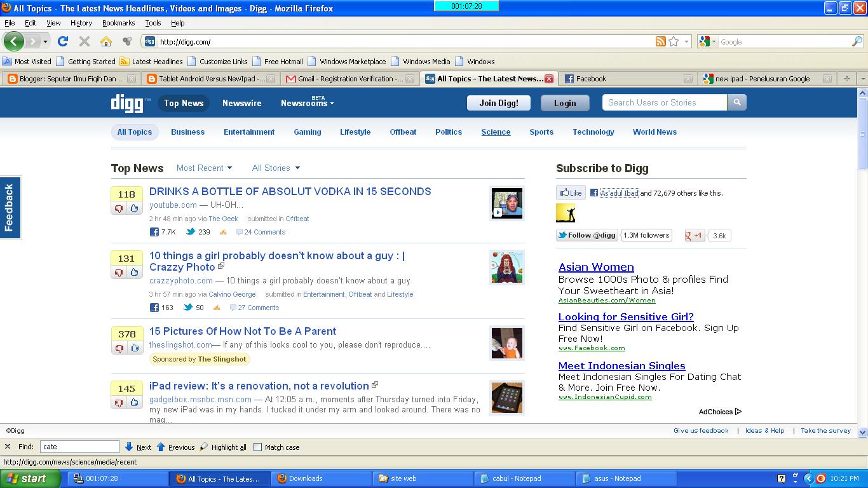Go to the Firefox home page icon
The width and height of the screenshot is (868, 488).
tap(106, 41)
